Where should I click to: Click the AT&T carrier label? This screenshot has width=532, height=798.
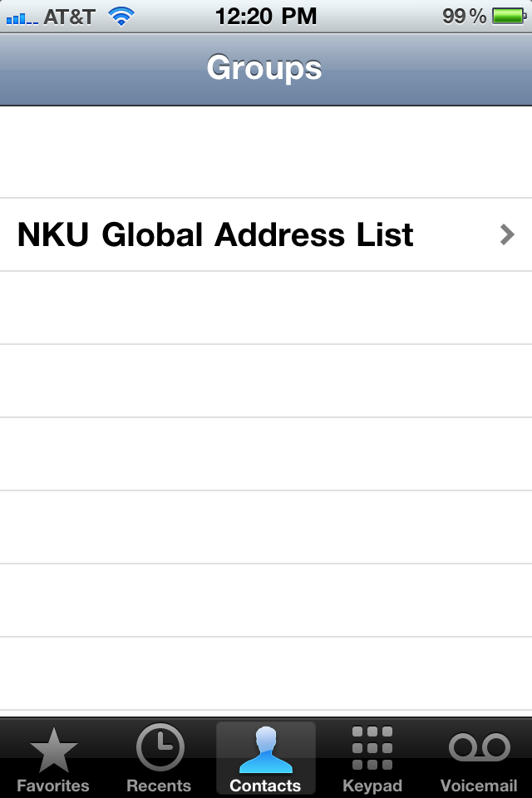[x=69, y=17]
